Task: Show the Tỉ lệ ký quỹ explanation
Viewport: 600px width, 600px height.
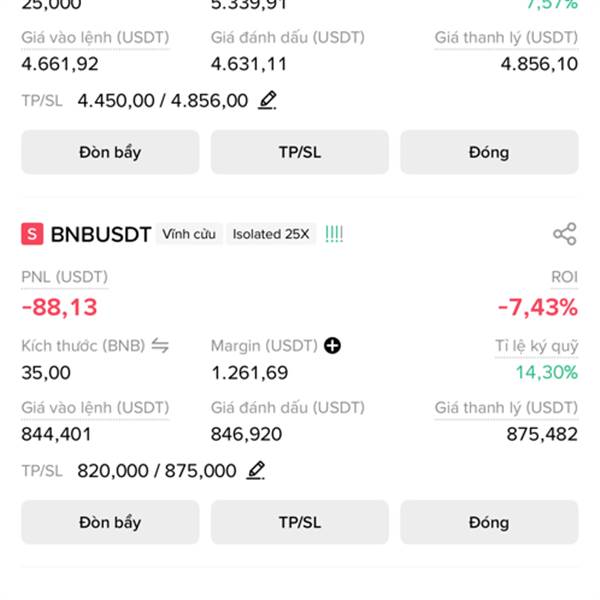Action: pyautogui.click(x=536, y=346)
